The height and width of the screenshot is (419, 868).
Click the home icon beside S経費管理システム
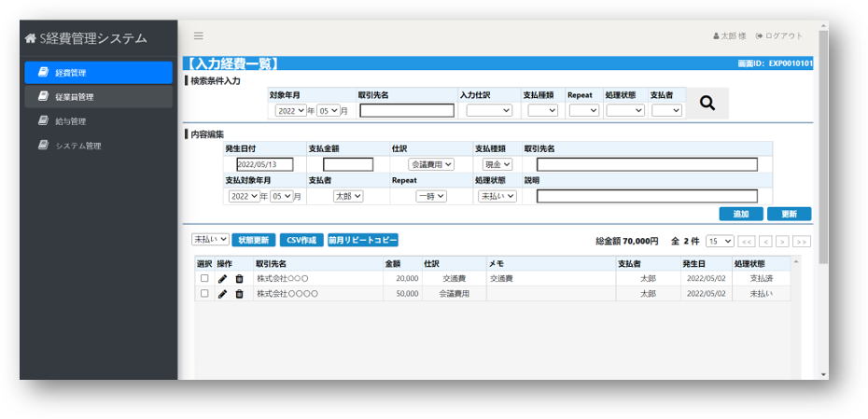point(31,38)
